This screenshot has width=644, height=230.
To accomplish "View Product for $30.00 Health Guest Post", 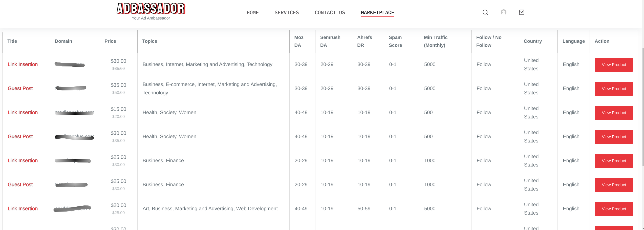I will pos(614,137).
